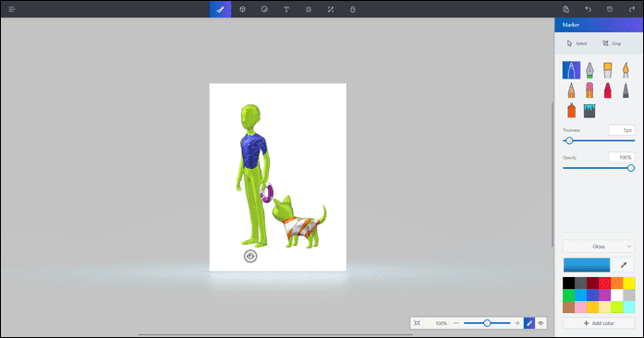The width and height of the screenshot is (644, 338).
Task: Open the hamburger expand menu
Action: pos(12,9)
